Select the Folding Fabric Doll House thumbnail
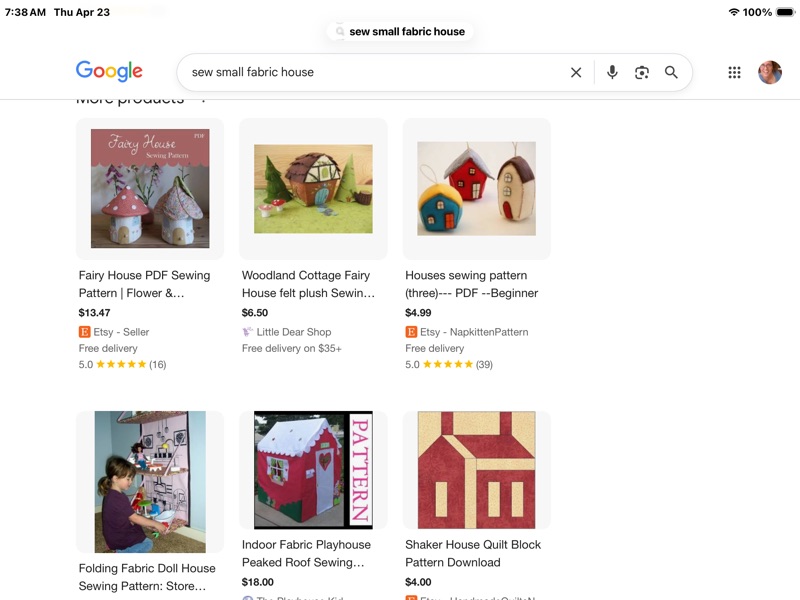The width and height of the screenshot is (800, 600). click(150, 482)
